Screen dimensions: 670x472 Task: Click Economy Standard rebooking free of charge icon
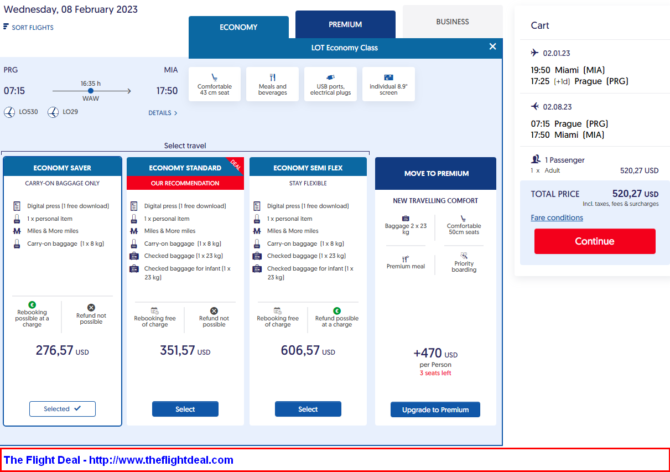point(155,311)
